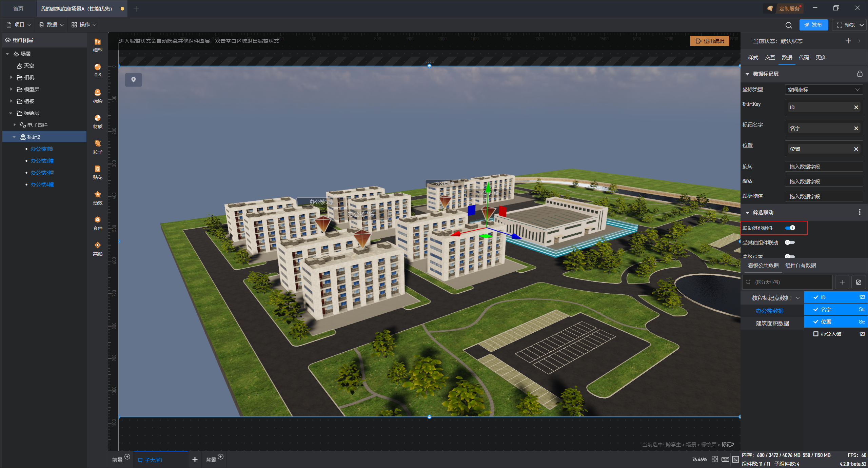
Task: Disable the 联动其他组件 toggle
Action: [x=790, y=228]
